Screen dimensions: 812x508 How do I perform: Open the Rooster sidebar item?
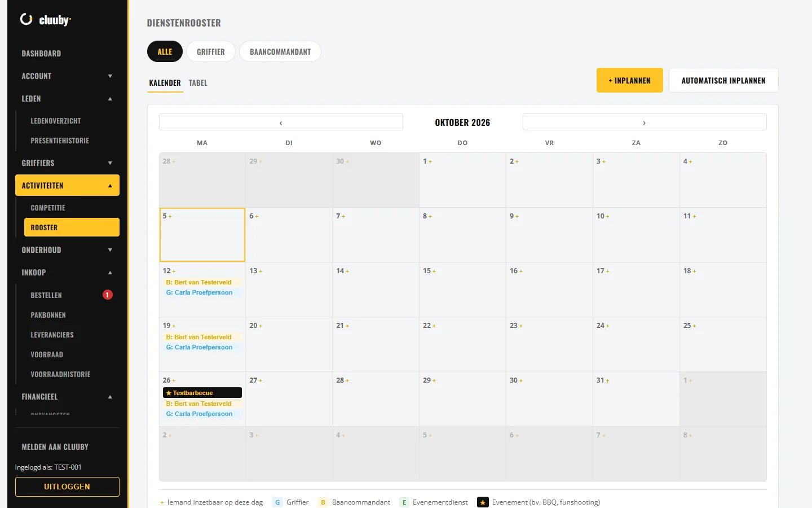click(x=72, y=227)
